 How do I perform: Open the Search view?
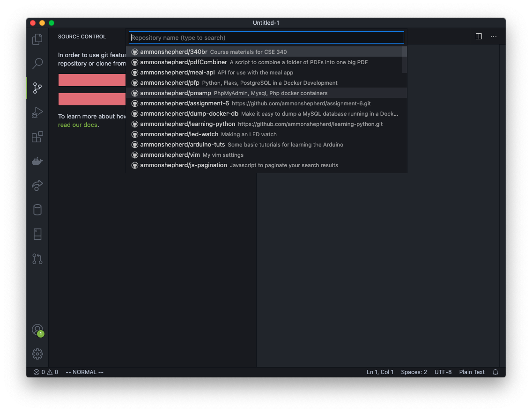(x=37, y=63)
